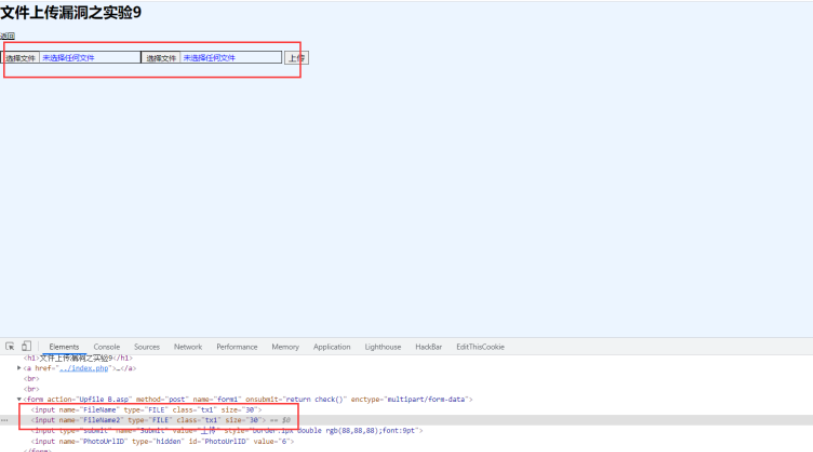Select the Performance tab
813x452 pixels.
click(237, 347)
